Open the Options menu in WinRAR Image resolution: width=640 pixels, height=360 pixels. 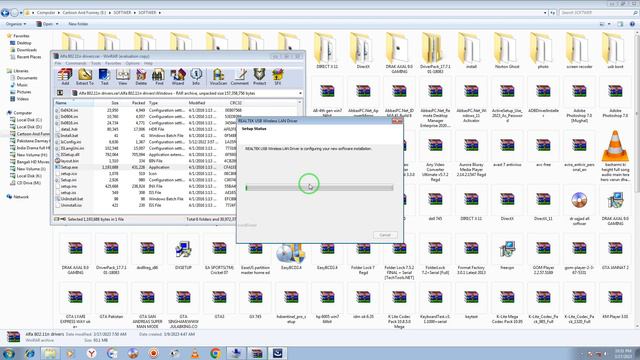point(132,63)
